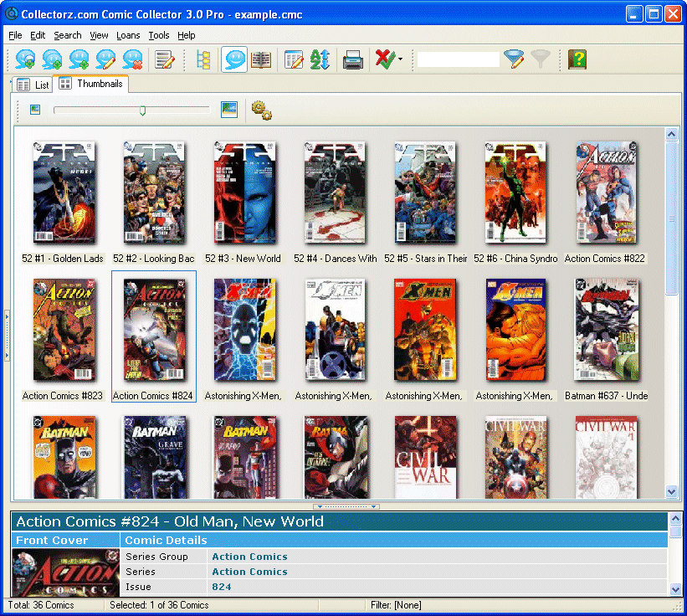Click the front cover image in details
The image size is (687, 616).
click(66, 572)
